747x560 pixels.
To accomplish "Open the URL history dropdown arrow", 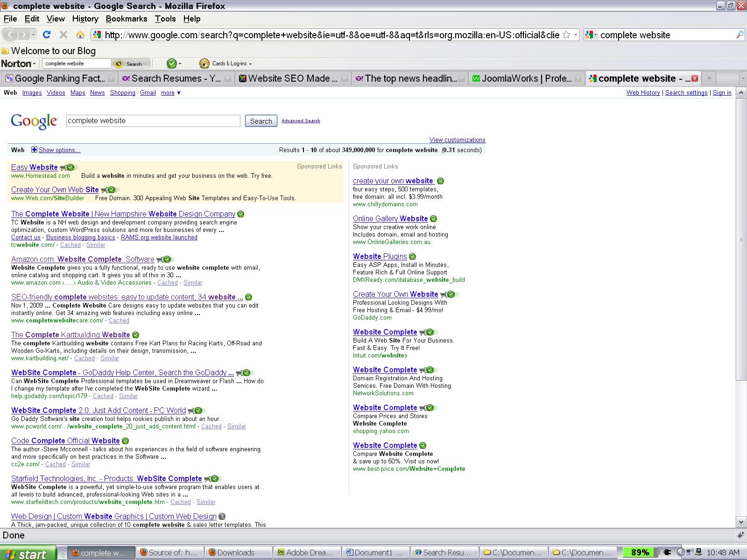I will pyautogui.click(x=576, y=35).
